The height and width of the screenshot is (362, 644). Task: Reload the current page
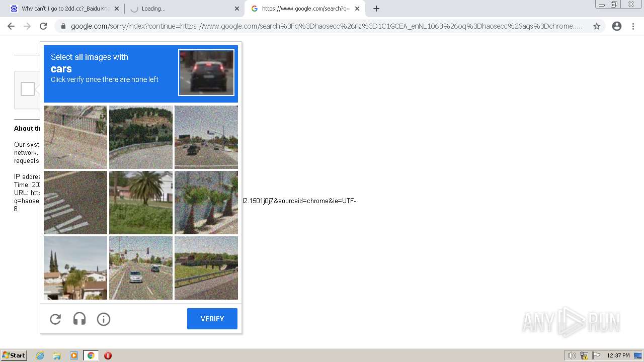click(43, 26)
